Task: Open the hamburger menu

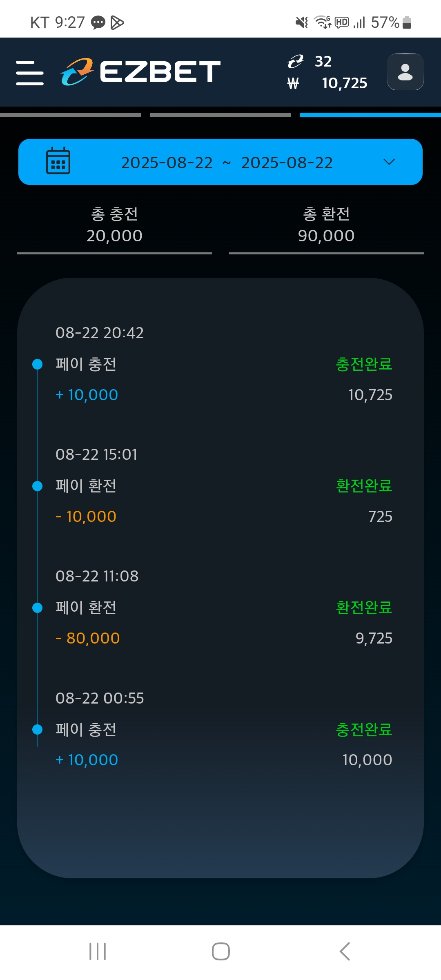Action: tap(30, 73)
